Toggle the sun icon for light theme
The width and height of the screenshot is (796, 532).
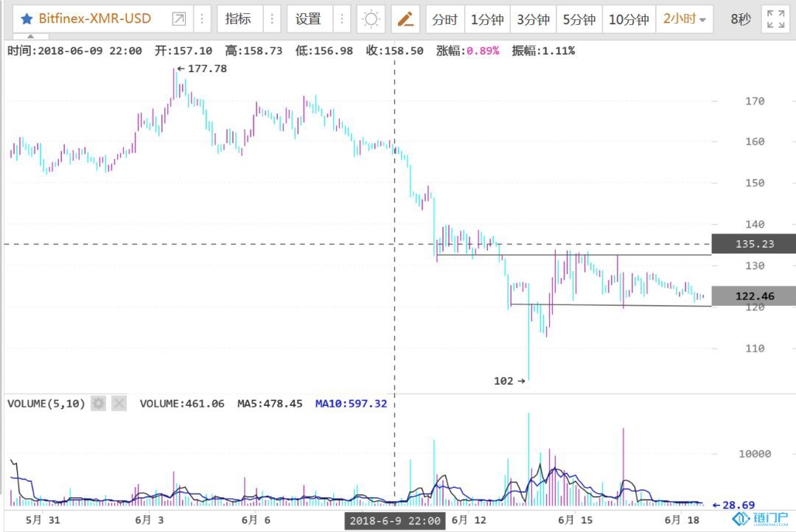pyautogui.click(x=371, y=19)
